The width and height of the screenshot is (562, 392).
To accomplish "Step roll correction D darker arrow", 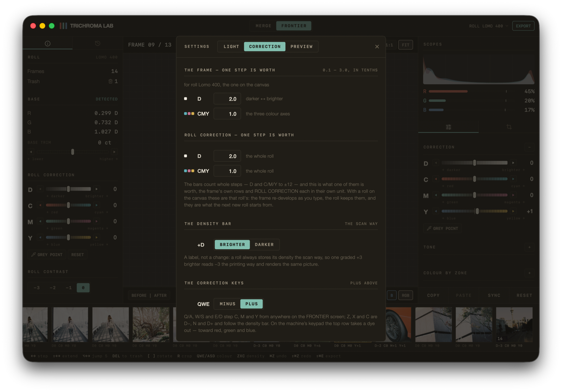I will (40, 189).
